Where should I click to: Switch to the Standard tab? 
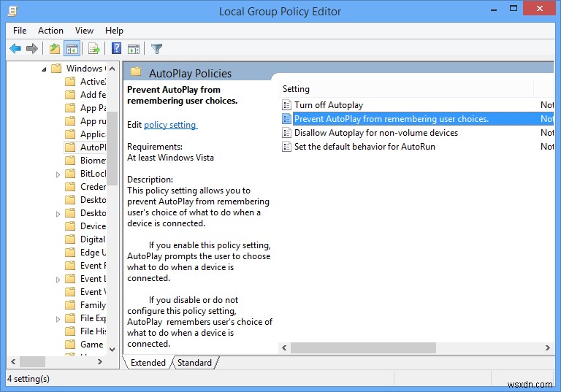[x=194, y=363]
